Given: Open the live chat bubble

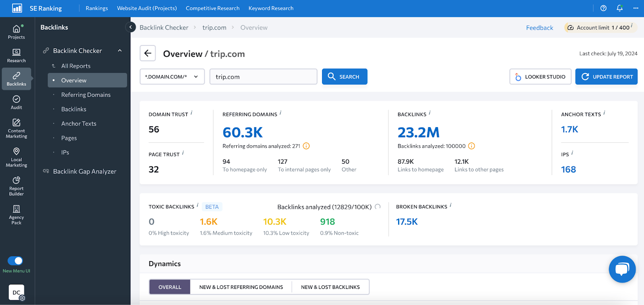Looking at the screenshot, I should coord(622,269).
